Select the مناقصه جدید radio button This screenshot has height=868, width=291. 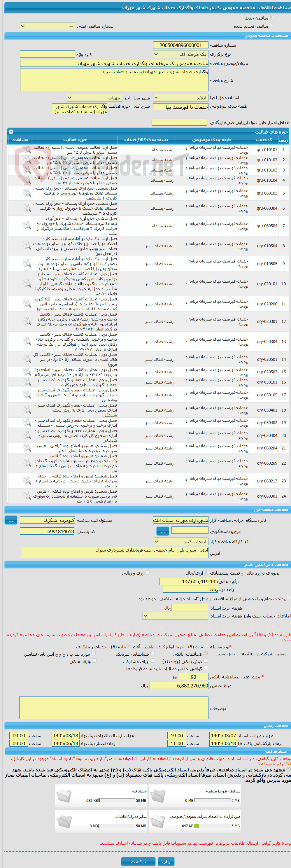[271, 18]
